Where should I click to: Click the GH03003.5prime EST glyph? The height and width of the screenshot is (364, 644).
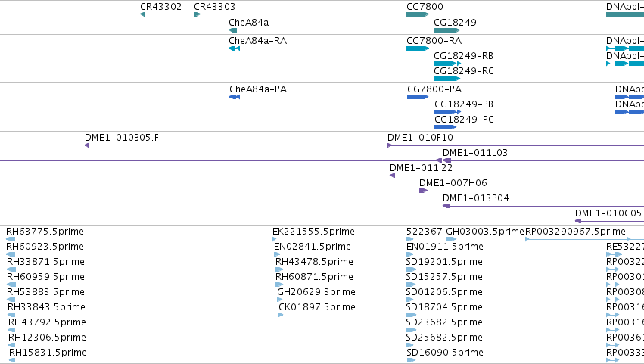[451, 239]
